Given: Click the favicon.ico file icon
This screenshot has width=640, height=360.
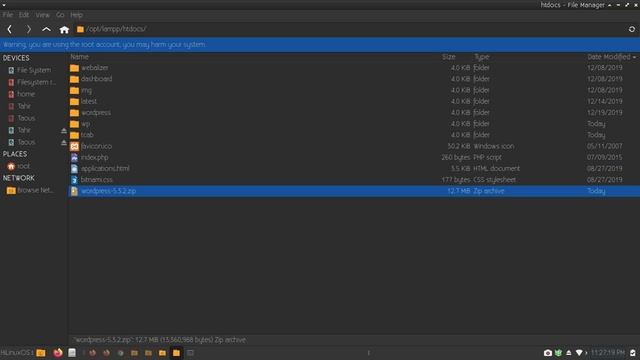Looking at the screenshot, I should click(x=74, y=146).
